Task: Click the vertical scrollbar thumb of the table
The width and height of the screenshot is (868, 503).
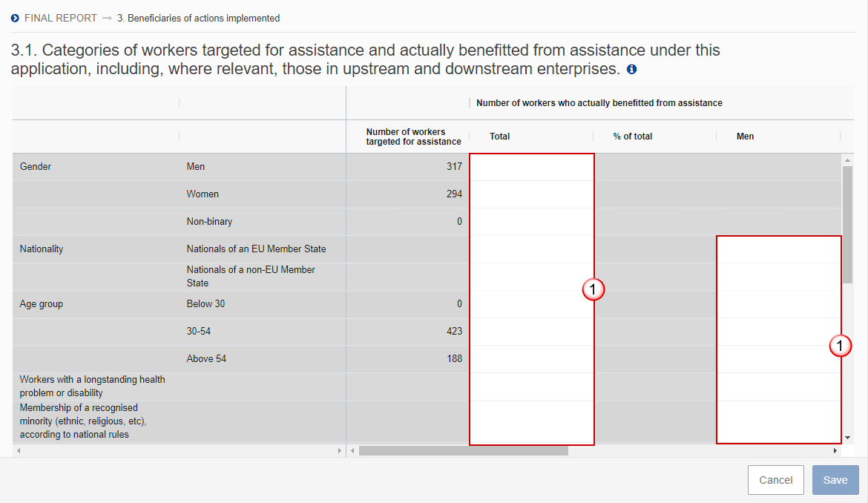Action: tap(847, 224)
